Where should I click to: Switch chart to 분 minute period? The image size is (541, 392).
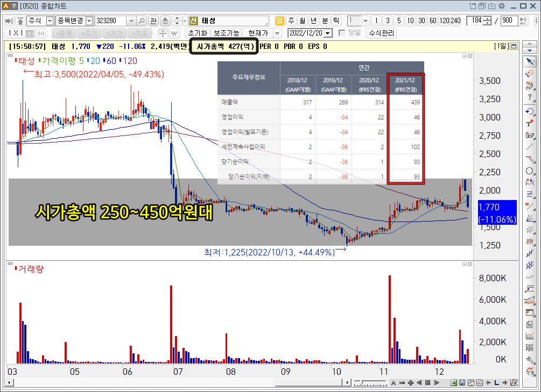(325, 21)
